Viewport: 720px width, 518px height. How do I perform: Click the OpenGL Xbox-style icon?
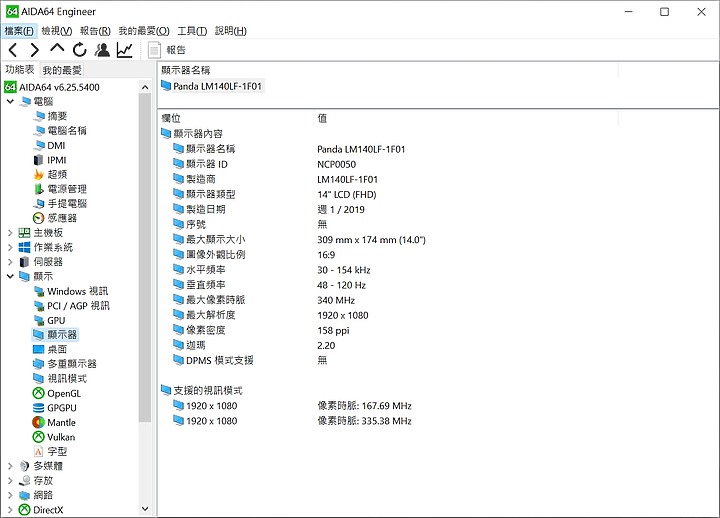pyautogui.click(x=39, y=393)
